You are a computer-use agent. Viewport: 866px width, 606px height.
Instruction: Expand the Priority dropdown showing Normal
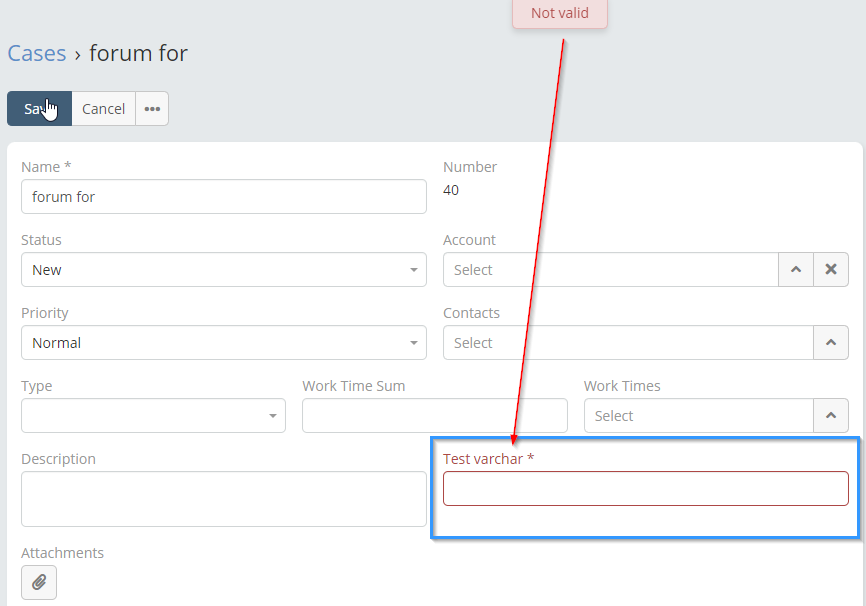click(x=224, y=342)
